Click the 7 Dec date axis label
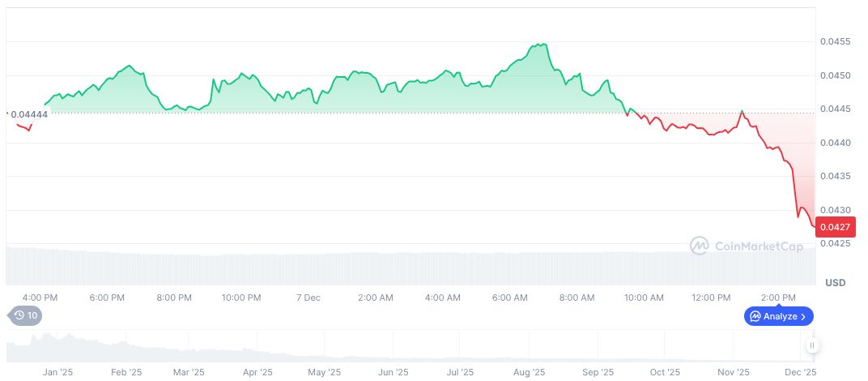Image resolution: width=868 pixels, height=381 pixels. click(x=308, y=298)
